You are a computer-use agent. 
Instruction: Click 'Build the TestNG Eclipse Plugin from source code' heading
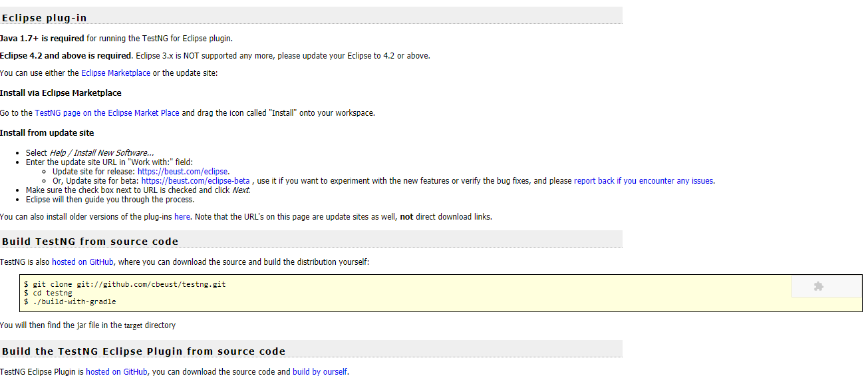pos(143,351)
